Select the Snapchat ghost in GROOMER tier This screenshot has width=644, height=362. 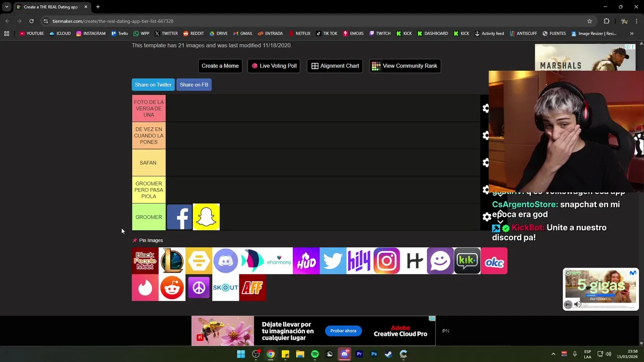click(206, 217)
